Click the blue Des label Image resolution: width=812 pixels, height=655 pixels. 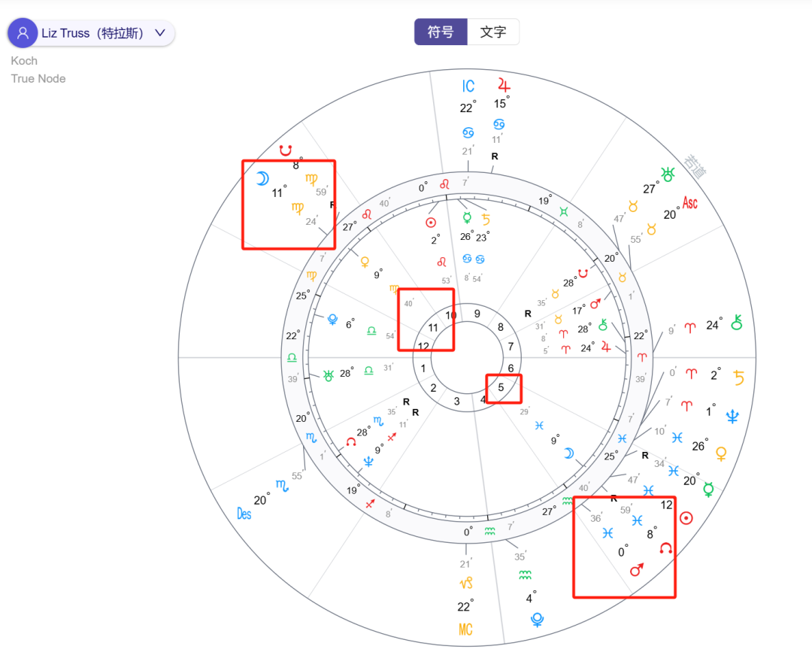[x=244, y=514]
